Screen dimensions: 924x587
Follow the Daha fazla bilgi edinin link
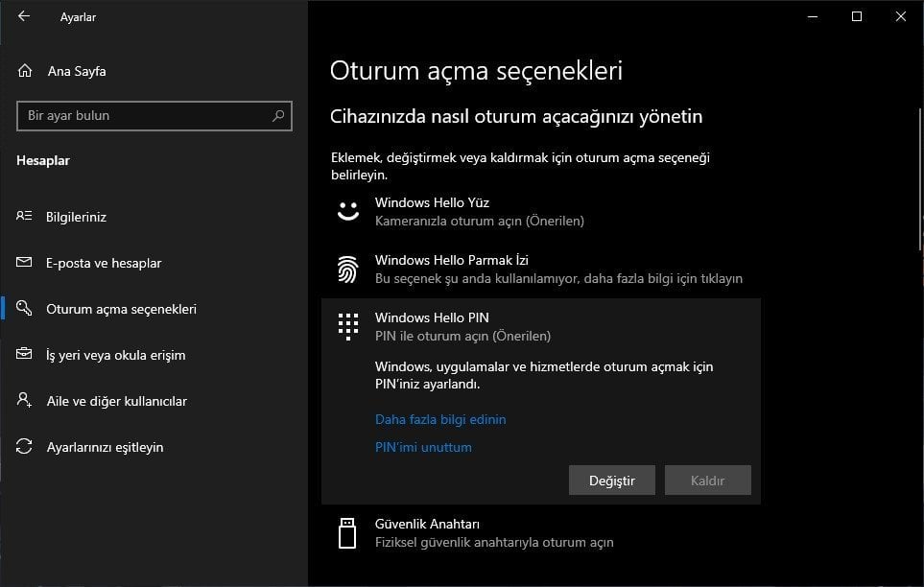pos(440,419)
